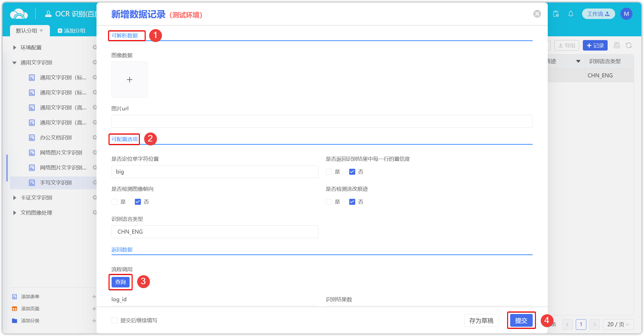Open column filter arrow in table header
The height and width of the screenshot is (336, 644).
(578, 61)
